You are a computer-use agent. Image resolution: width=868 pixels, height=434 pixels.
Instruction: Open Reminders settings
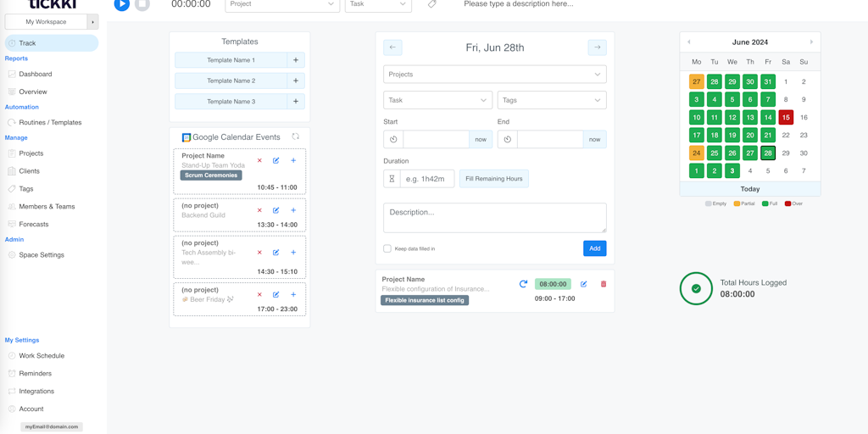click(x=35, y=374)
